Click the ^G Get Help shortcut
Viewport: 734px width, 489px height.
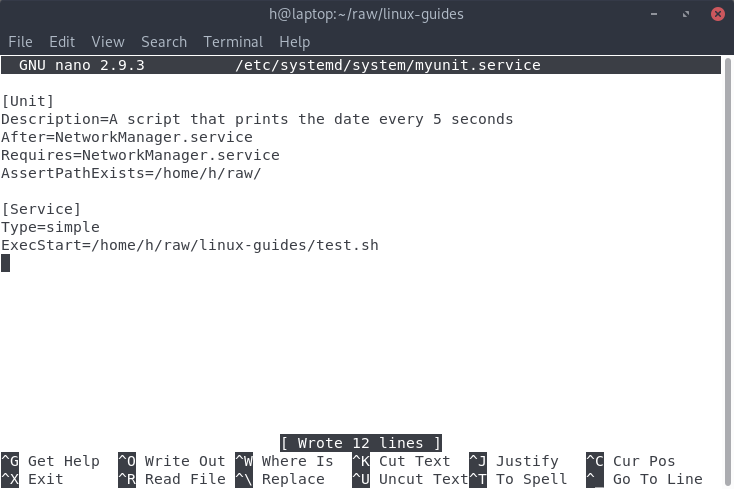pos(51,461)
